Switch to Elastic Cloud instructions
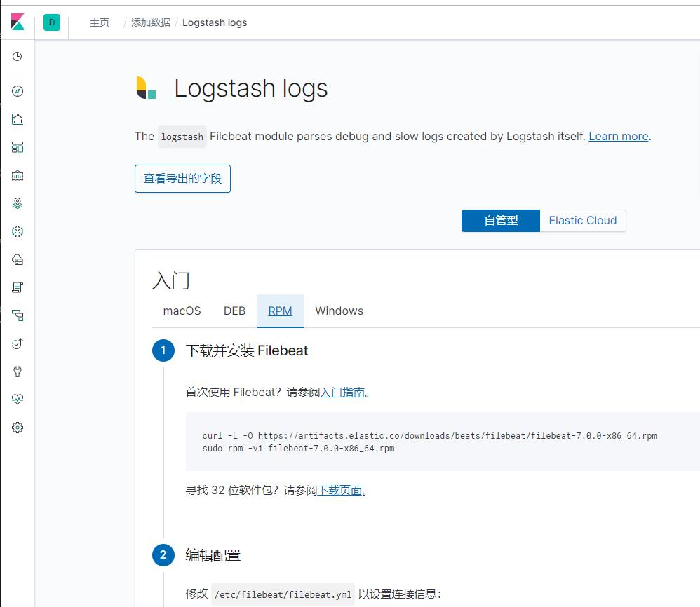 [x=583, y=221]
